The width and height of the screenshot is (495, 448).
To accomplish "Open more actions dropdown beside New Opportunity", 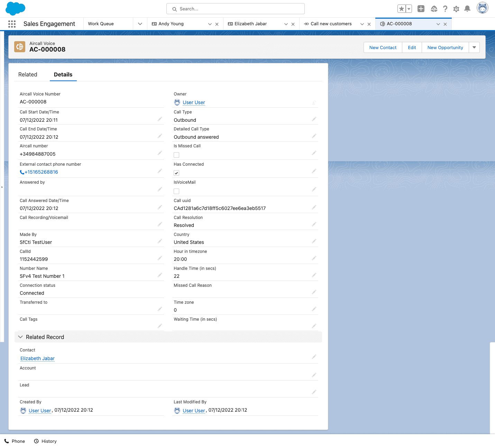I will tap(474, 47).
